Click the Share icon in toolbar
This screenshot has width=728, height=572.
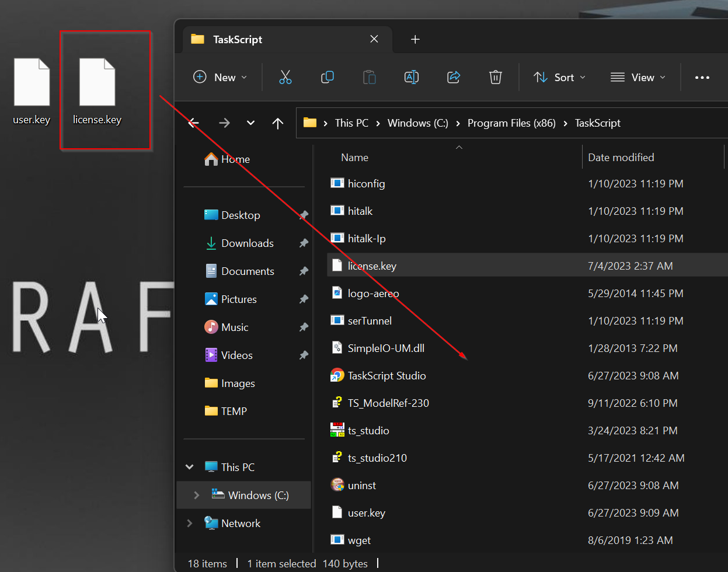point(454,77)
